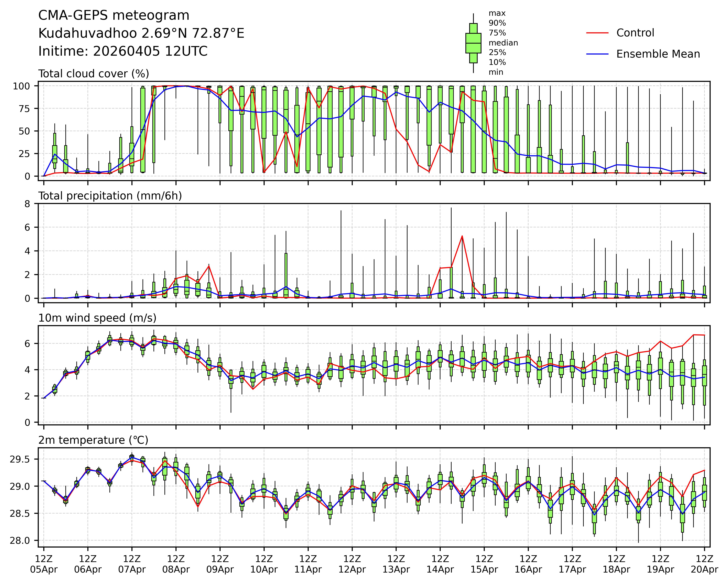Click the 'CMA-GEPS meteogram' title text
Image resolution: width=728 pixels, height=584 pixels.
point(113,16)
